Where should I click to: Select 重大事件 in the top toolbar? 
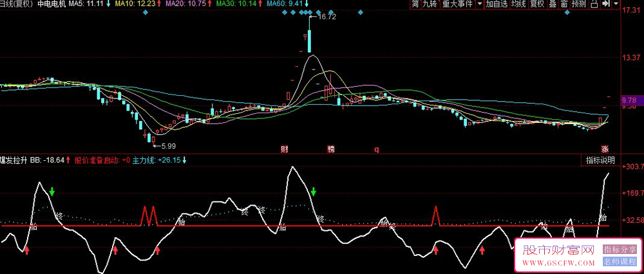click(x=457, y=4)
